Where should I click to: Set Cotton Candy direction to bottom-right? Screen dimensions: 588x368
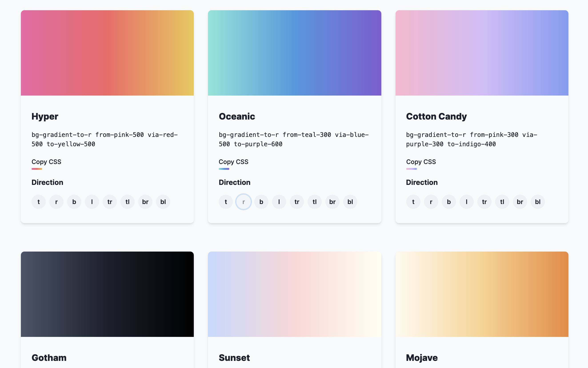pyautogui.click(x=520, y=202)
